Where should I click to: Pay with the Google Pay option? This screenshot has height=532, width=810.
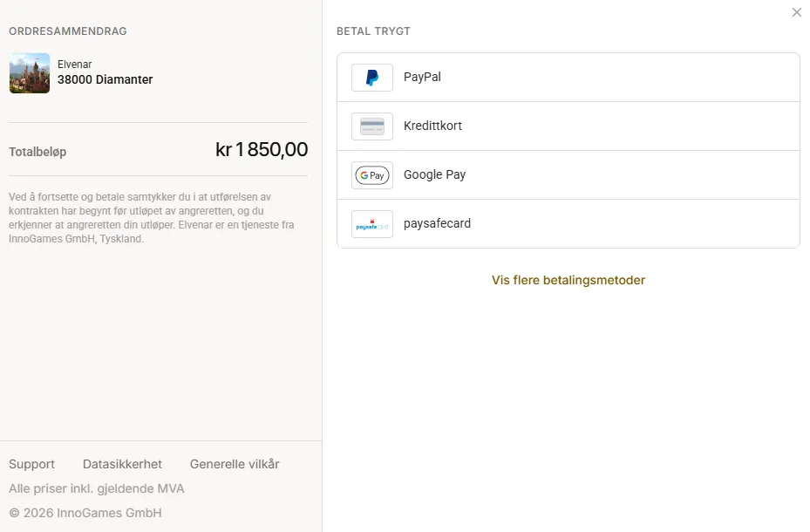coord(568,175)
